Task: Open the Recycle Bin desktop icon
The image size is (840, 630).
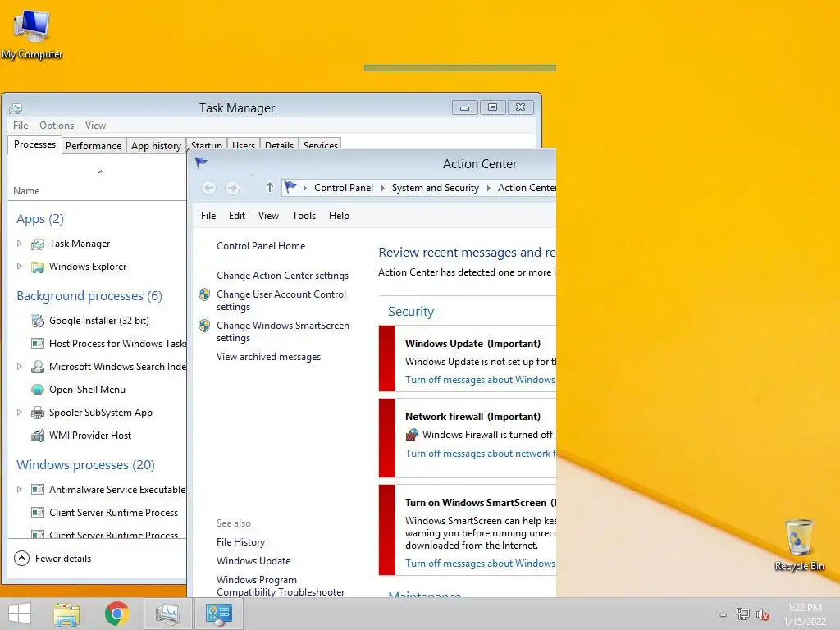Action: click(799, 545)
